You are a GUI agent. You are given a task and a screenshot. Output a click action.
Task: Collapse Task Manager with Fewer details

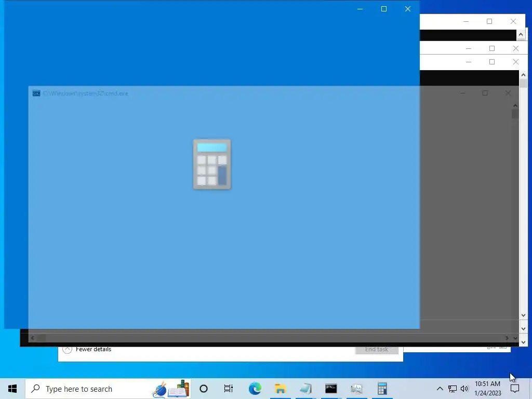click(87, 349)
